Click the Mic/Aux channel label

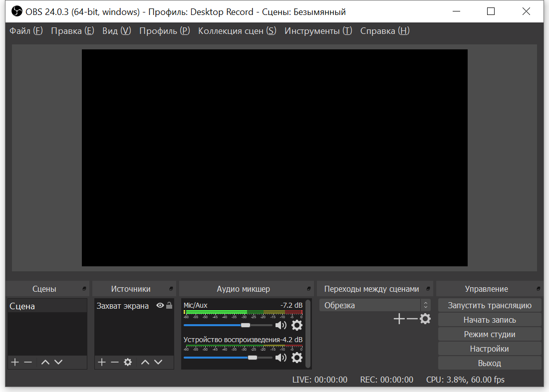point(195,305)
